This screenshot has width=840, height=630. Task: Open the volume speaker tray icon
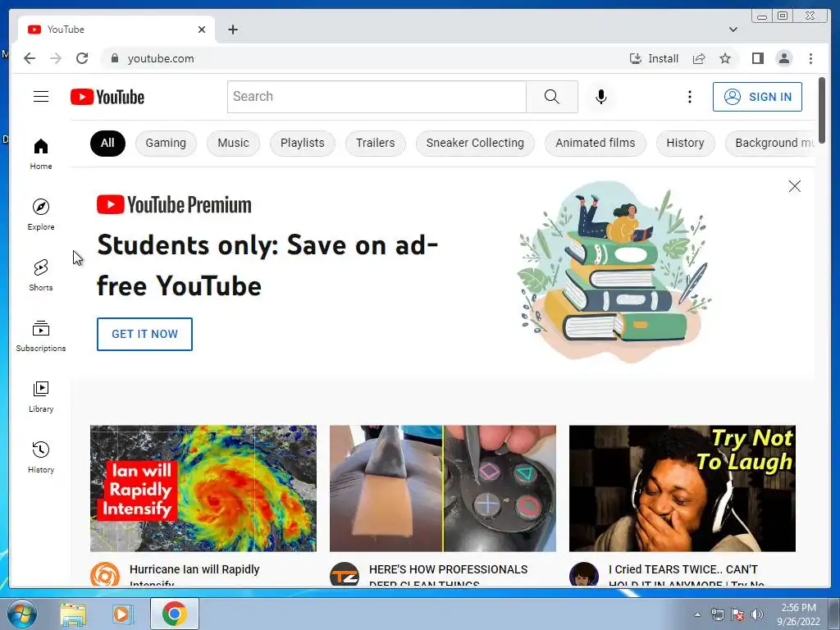point(757,614)
